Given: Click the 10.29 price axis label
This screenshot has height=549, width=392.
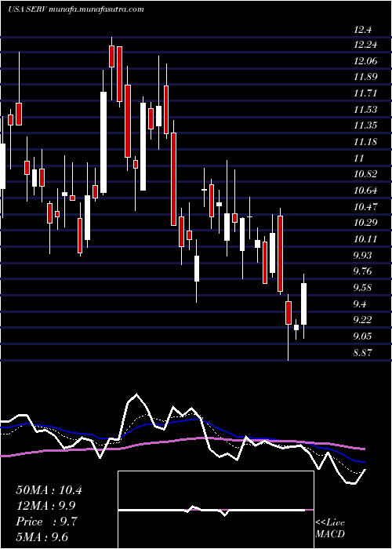Looking at the screenshot, I should [x=365, y=222].
